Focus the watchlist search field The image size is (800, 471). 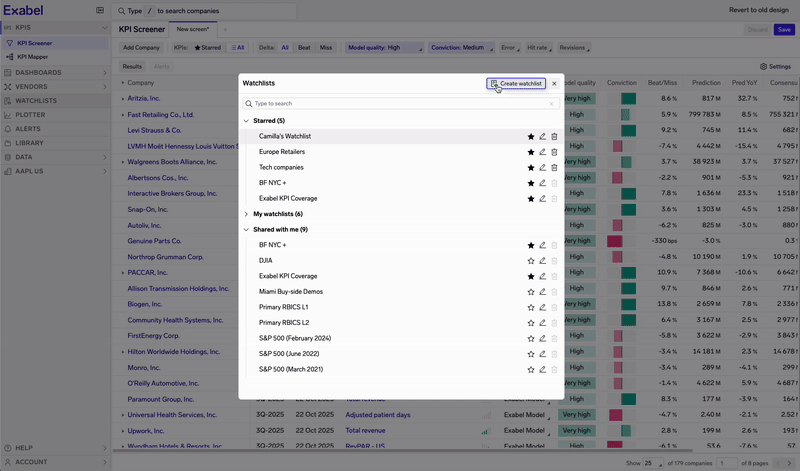pos(401,104)
